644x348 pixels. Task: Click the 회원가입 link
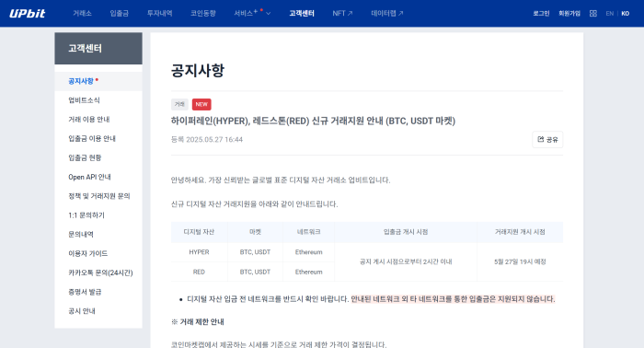tap(569, 14)
